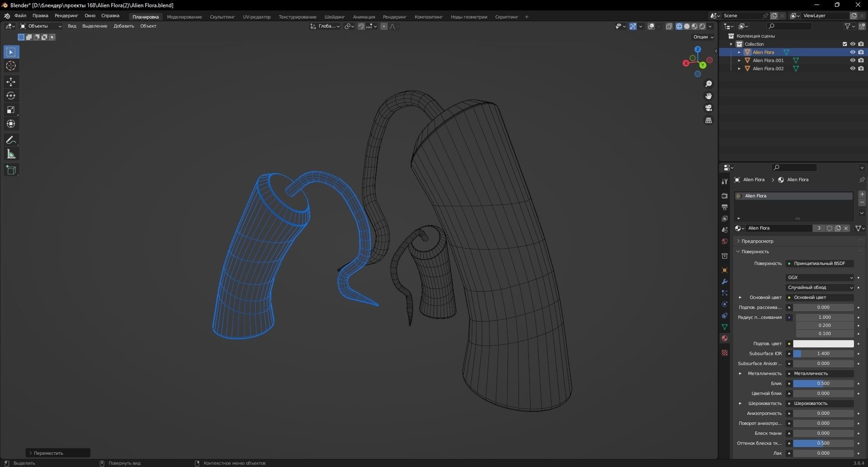
Task: Switch viewport to rendered shading
Action: 702,26
